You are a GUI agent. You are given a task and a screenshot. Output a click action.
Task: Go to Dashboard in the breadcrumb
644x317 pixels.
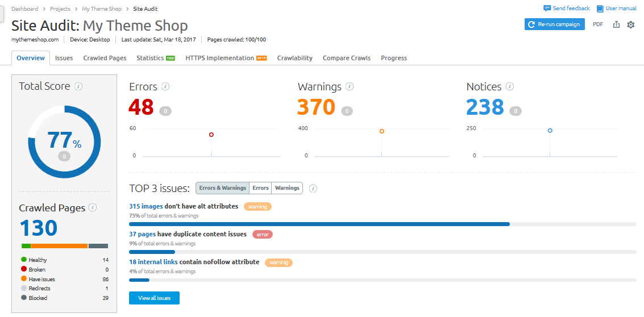[x=24, y=9]
